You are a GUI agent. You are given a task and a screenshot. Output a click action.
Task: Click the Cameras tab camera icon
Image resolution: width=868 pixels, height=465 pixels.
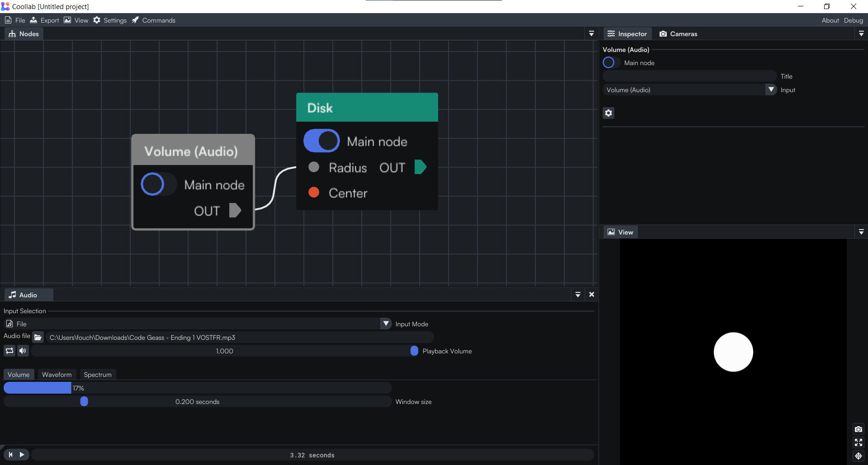pyautogui.click(x=663, y=34)
